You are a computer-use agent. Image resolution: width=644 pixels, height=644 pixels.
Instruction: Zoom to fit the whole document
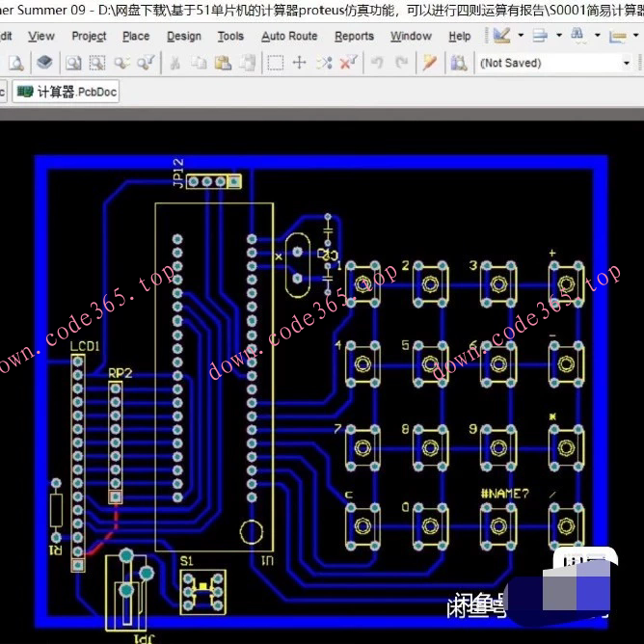[73, 63]
